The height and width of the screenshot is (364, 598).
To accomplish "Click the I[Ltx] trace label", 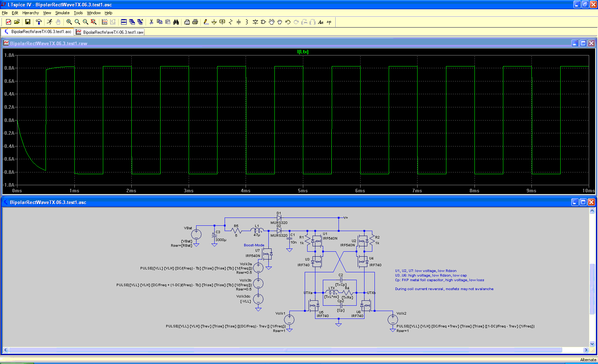I will point(303,52).
